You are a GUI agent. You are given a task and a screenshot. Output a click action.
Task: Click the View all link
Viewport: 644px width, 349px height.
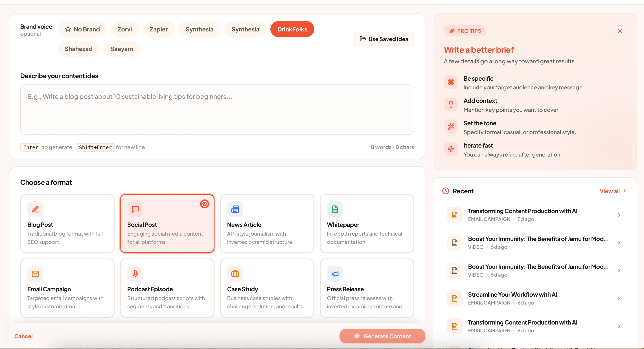pyautogui.click(x=613, y=191)
